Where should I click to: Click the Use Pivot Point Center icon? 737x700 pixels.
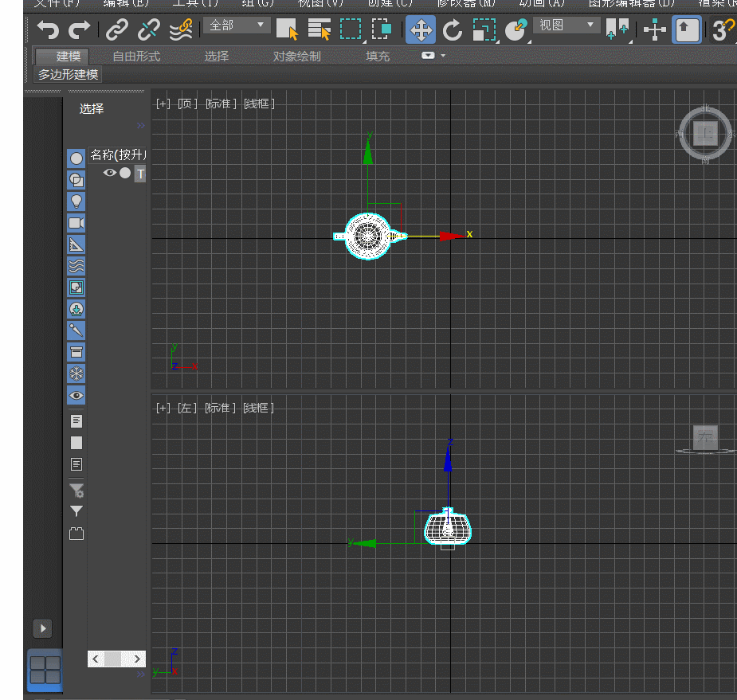click(617, 29)
